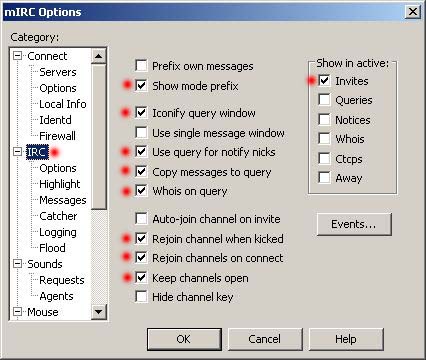Collapse the IRC tree node
Viewport: 426px width, 360px height.
click(17, 152)
